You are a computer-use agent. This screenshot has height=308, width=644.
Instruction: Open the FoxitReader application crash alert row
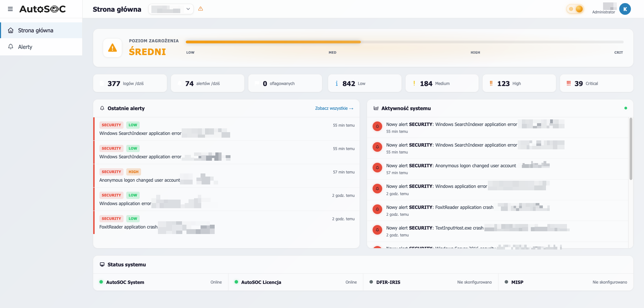point(226,223)
